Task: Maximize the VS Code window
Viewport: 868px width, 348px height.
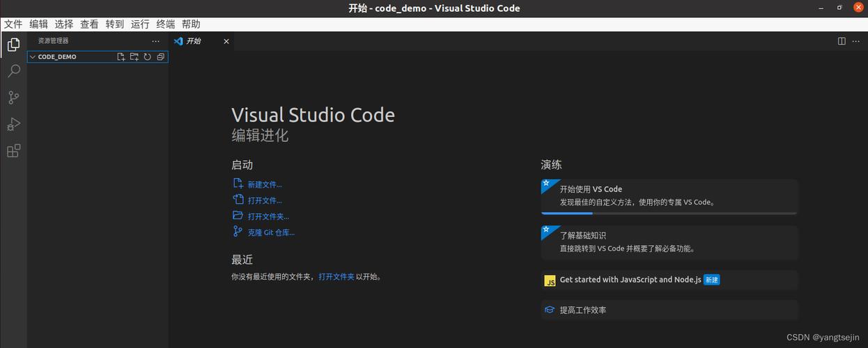Action: pos(839,8)
